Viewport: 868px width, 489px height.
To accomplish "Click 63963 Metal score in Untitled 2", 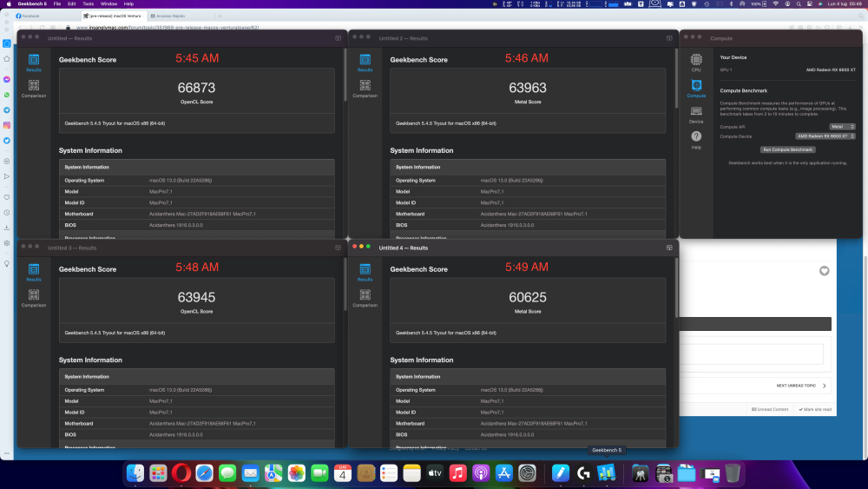I will [x=528, y=88].
